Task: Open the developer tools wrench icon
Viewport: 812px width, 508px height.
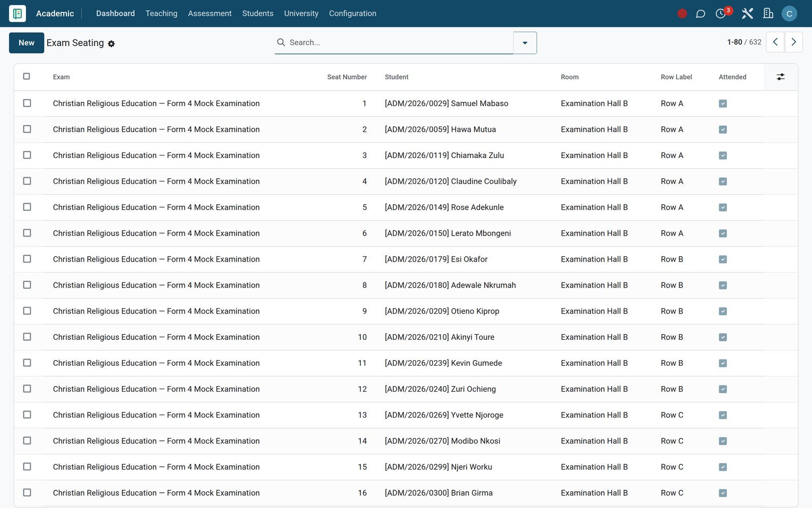Action: click(747, 14)
